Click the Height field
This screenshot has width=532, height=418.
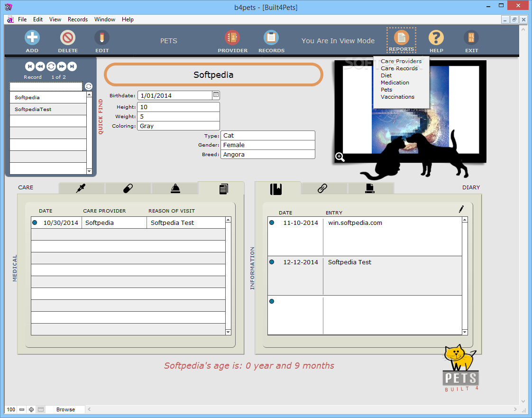tap(178, 107)
